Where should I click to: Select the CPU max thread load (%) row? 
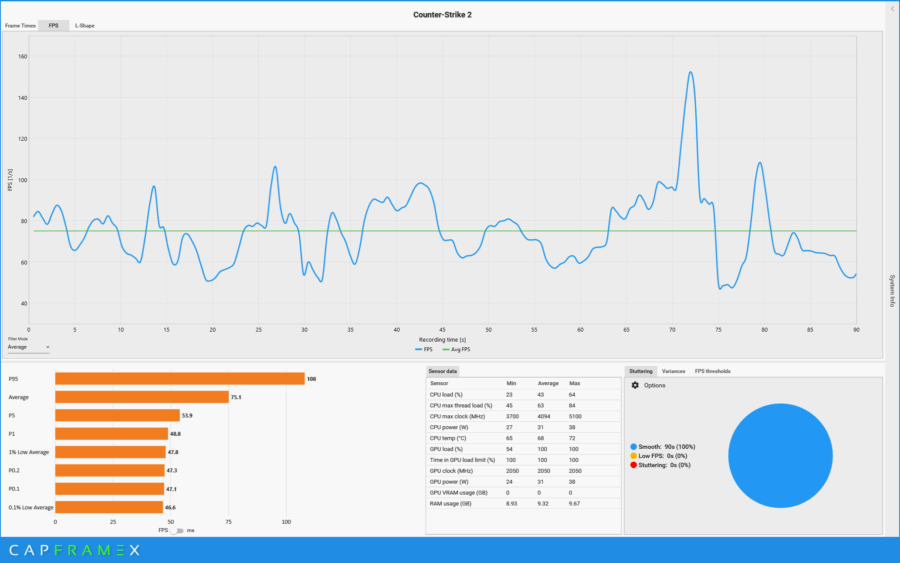(x=523, y=405)
